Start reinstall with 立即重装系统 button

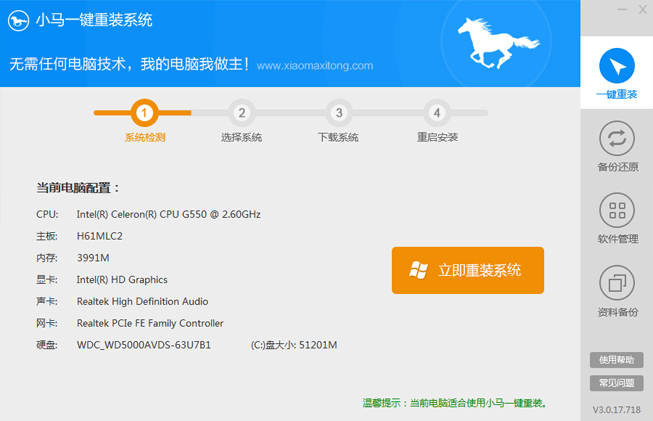pyautogui.click(x=467, y=270)
